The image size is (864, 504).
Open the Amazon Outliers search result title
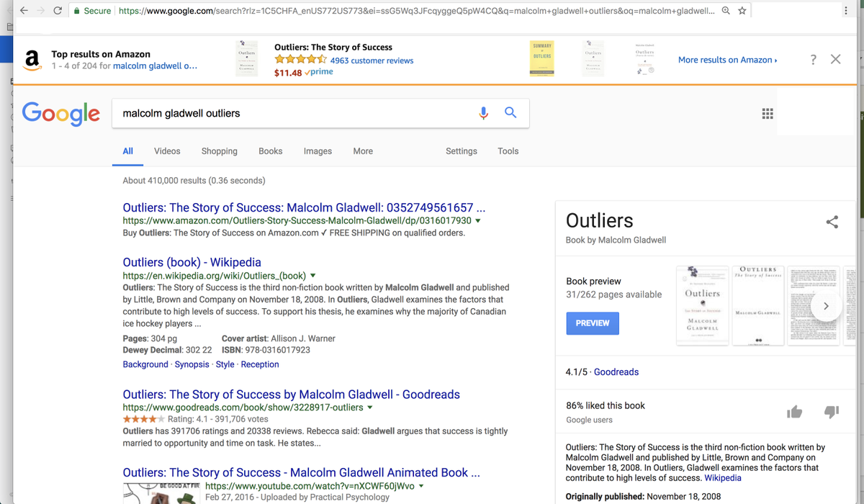coord(304,208)
